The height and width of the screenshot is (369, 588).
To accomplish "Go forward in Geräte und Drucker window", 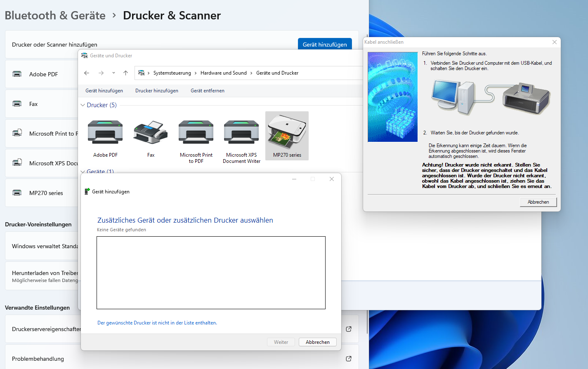I will [101, 73].
